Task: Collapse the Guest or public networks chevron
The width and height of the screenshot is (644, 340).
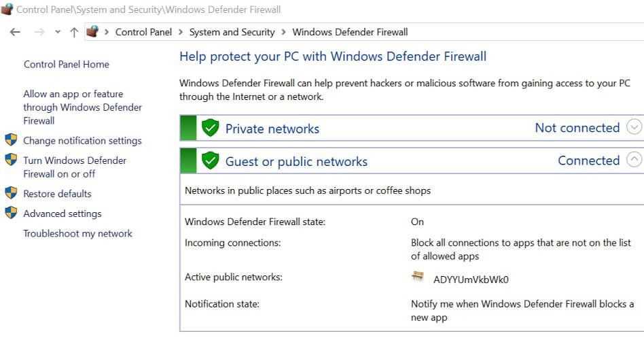Action: coord(633,160)
